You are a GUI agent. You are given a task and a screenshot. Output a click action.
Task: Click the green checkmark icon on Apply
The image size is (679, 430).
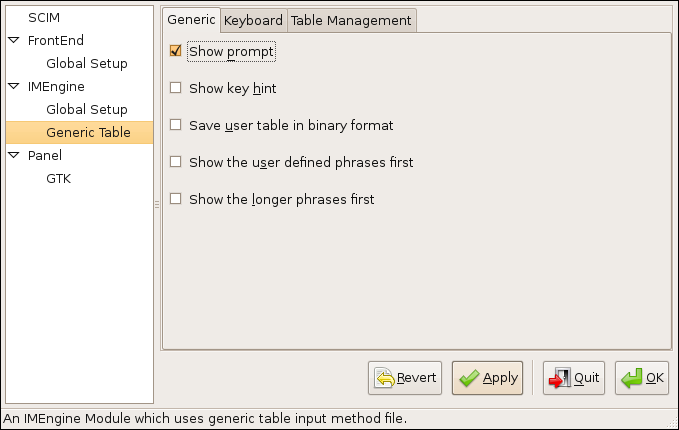click(469, 378)
